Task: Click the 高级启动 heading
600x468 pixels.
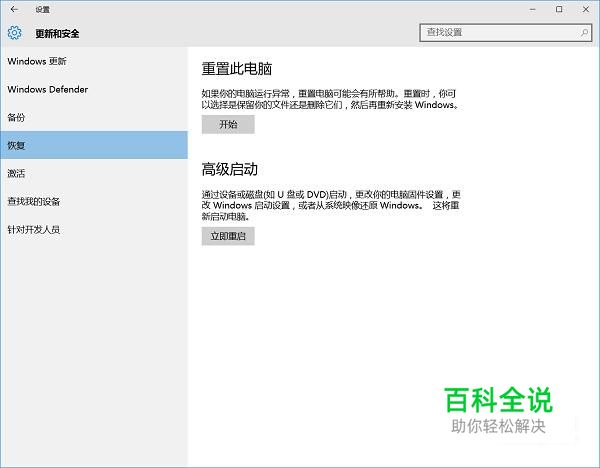Action: 230,169
